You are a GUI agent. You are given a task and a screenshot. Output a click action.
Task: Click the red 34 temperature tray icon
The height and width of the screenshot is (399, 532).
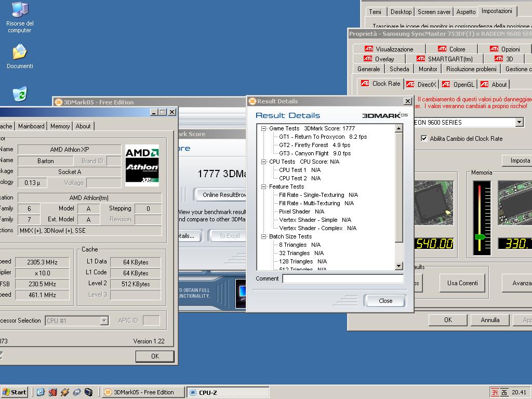point(495,392)
